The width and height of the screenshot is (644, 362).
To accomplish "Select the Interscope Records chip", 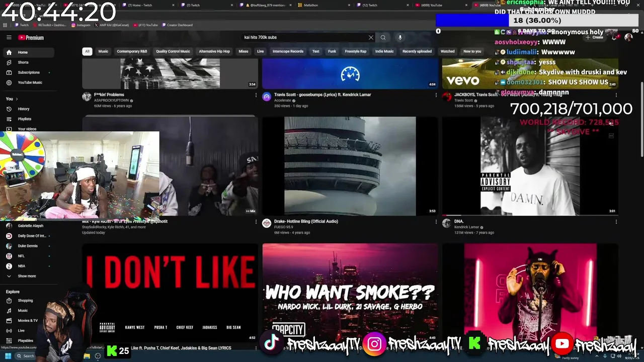I will (288, 51).
